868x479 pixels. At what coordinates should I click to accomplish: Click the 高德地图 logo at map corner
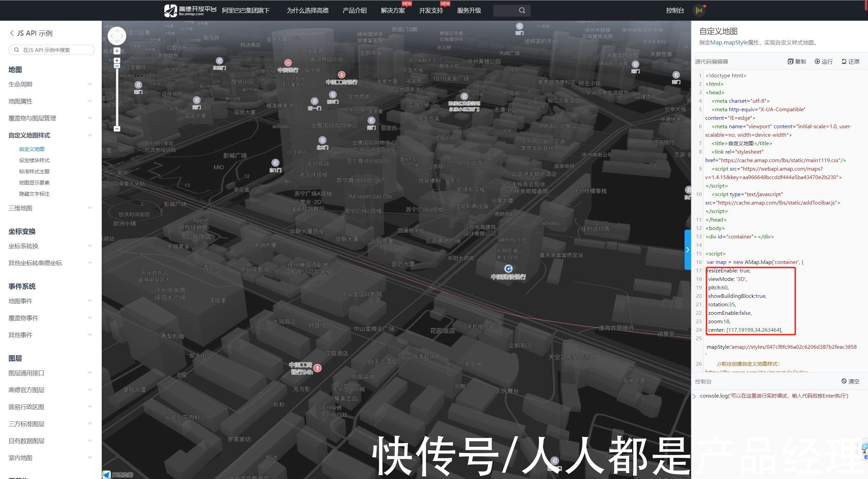click(118, 475)
